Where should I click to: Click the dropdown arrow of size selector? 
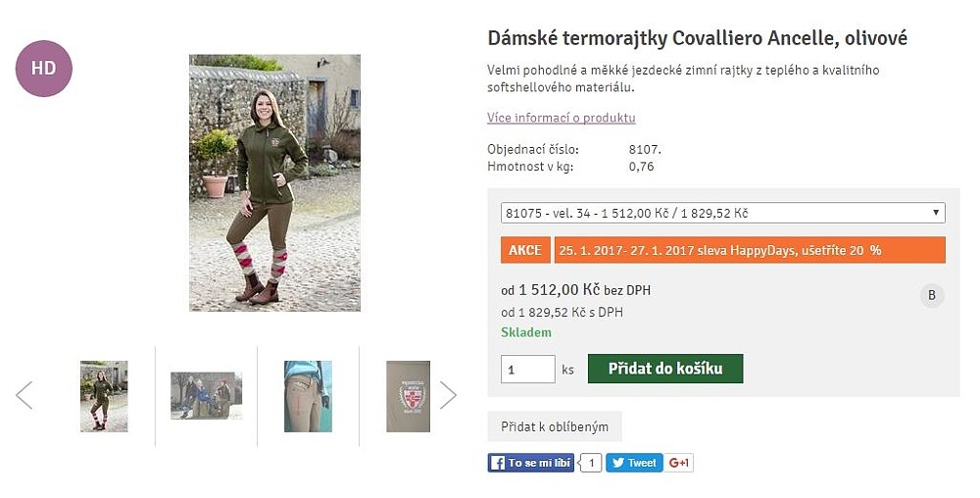[x=936, y=213]
